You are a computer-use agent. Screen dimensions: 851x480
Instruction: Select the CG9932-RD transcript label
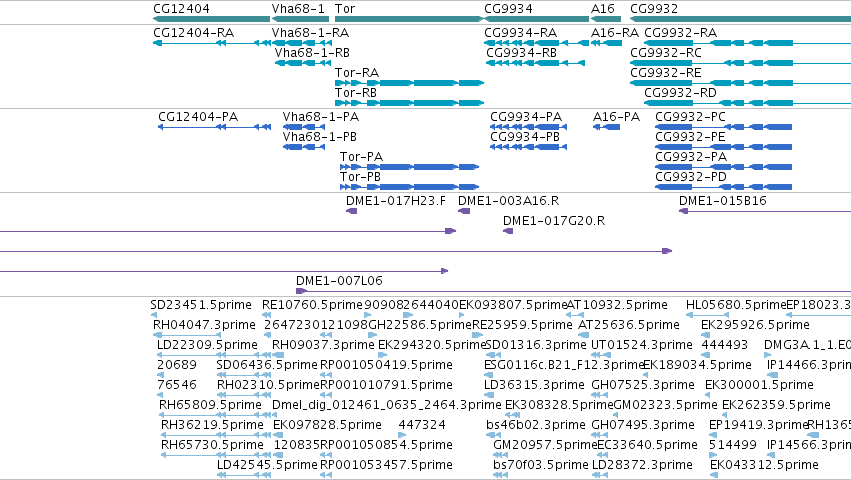(681, 93)
